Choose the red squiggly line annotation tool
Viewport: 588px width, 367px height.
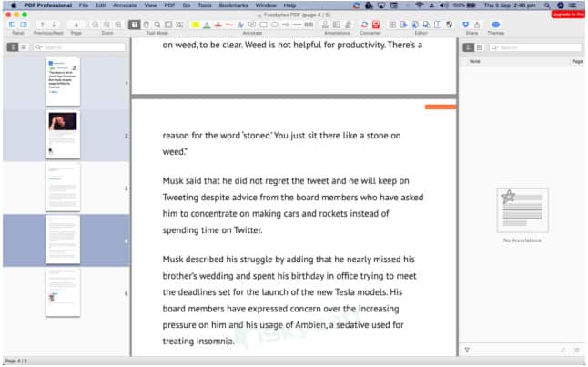coord(229,25)
